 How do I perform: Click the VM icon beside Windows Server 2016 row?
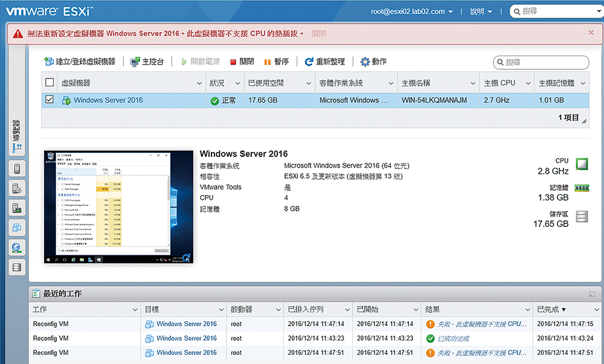click(x=66, y=100)
